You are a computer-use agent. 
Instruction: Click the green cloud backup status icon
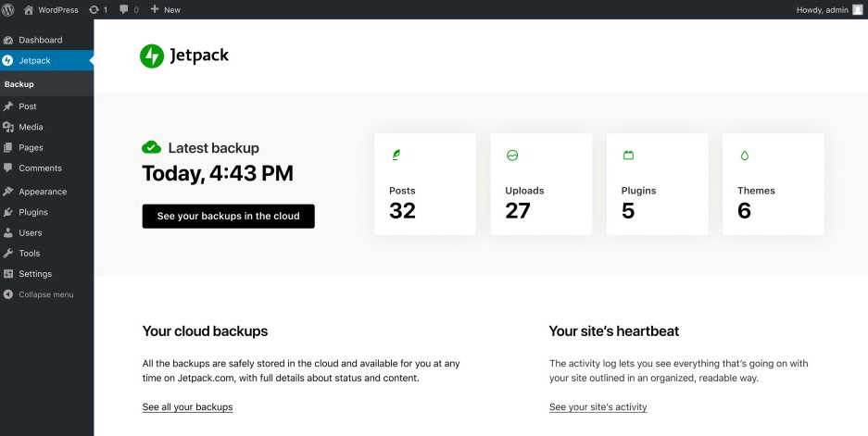(151, 147)
